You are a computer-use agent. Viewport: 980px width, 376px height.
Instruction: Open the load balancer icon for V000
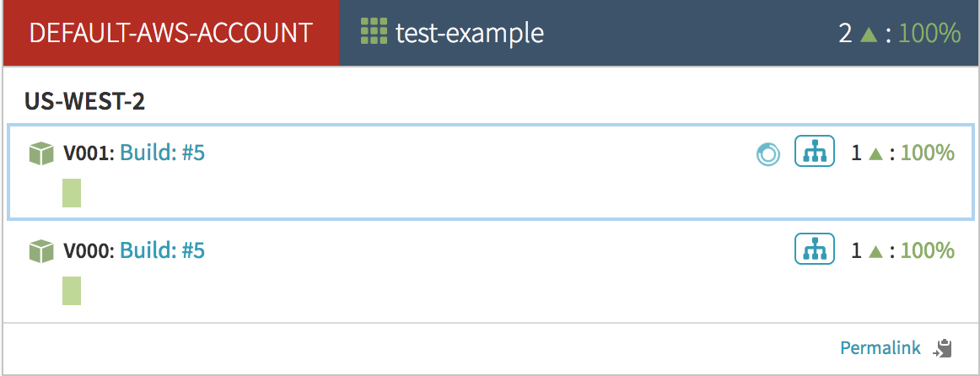tap(815, 250)
